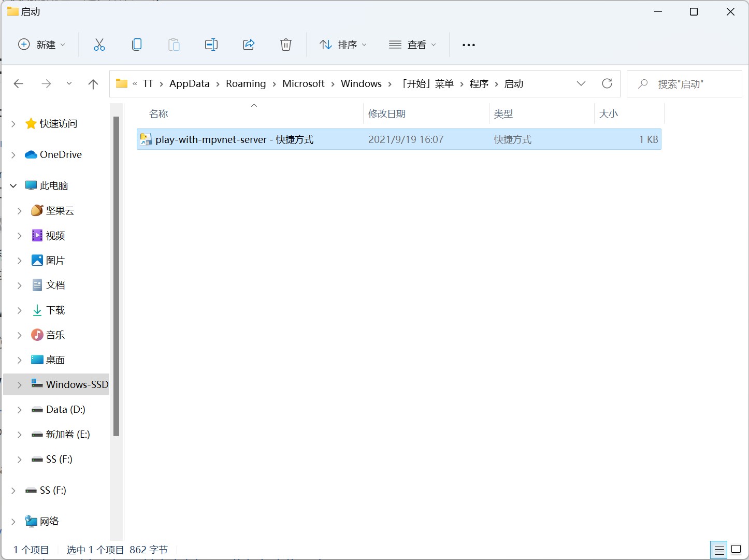The image size is (749, 560).
Task: Click the 下载 download arrow icon
Action: [x=37, y=310]
